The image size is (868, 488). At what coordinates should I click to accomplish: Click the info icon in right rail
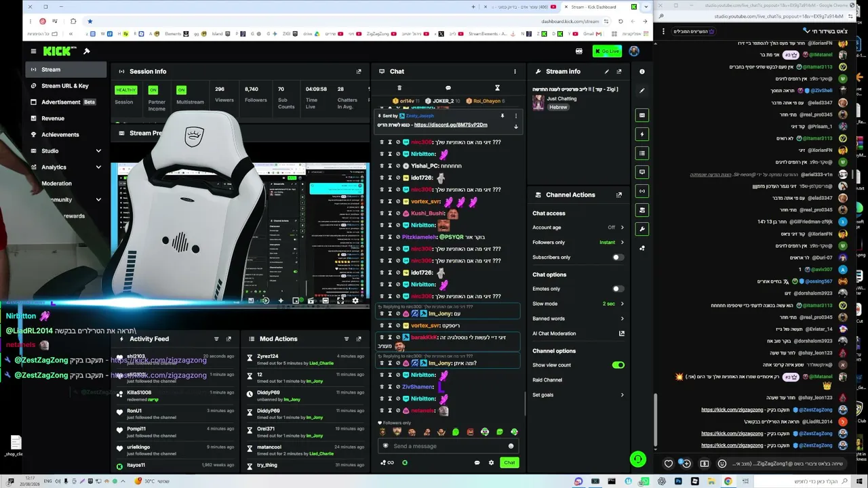coord(642,71)
